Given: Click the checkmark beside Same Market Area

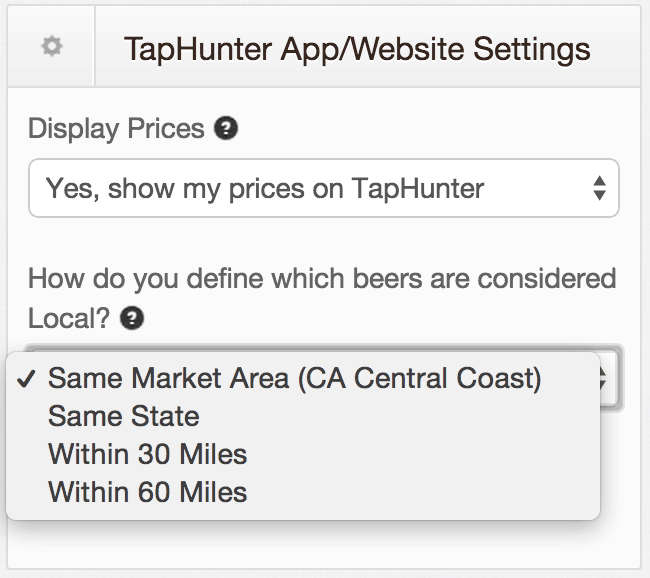Looking at the screenshot, I should (x=26, y=378).
